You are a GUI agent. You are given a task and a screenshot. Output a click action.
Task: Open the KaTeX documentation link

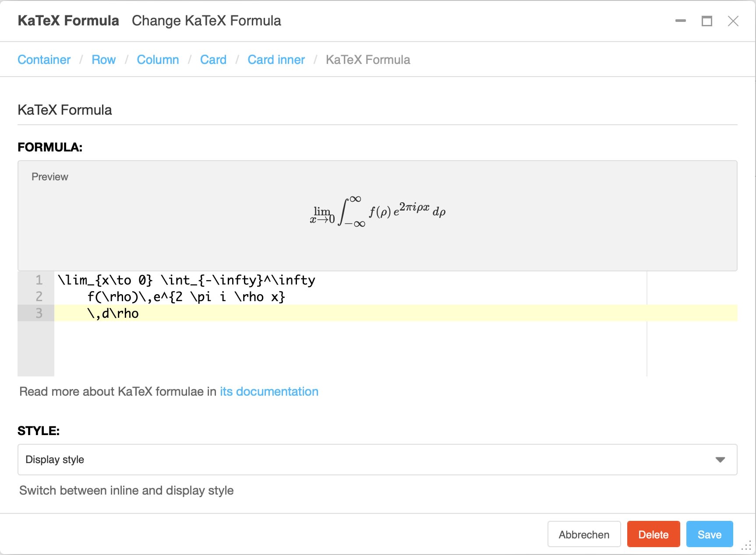(268, 391)
